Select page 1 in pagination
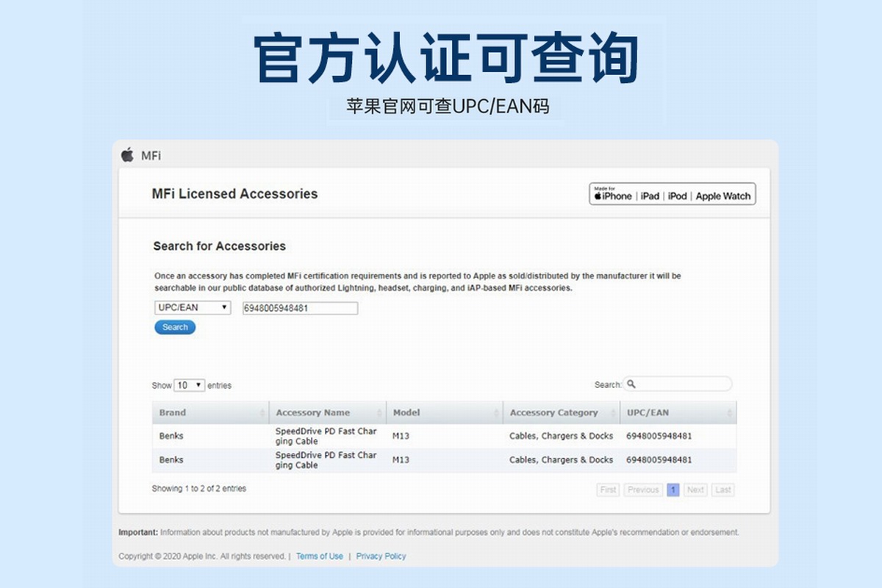The width and height of the screenshot is (882, 588). [673, 490]
